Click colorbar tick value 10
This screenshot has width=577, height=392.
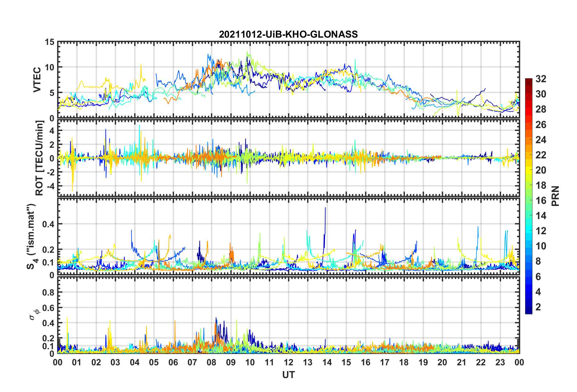click(541, 246)
